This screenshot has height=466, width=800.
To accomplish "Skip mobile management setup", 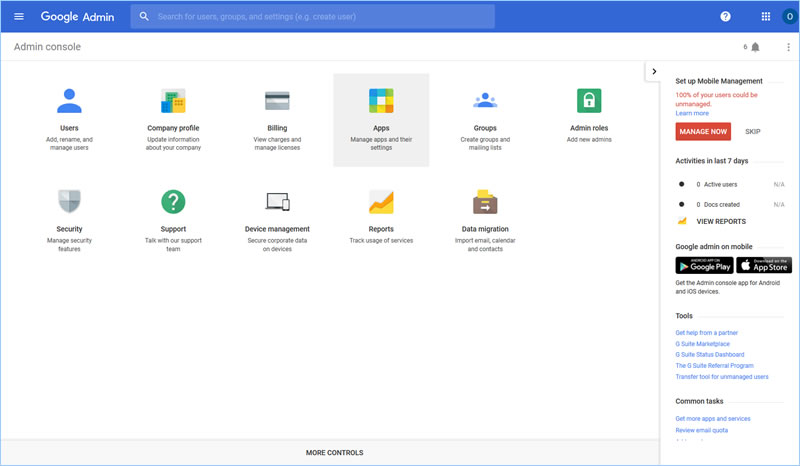I will [753, 132].
